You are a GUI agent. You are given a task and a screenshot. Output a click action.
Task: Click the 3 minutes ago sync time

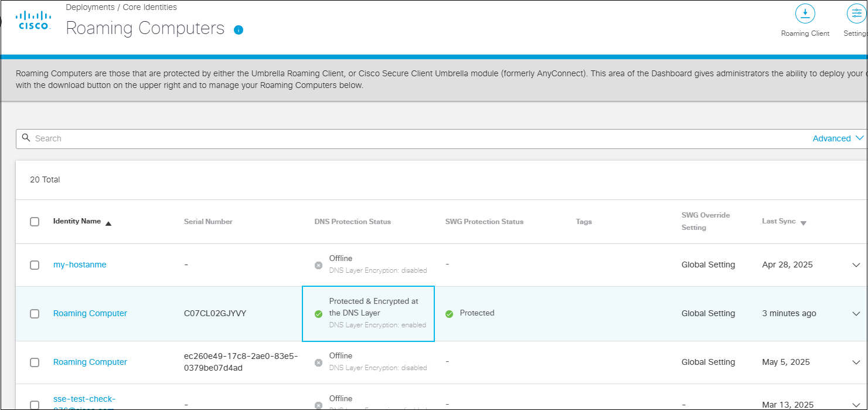pyautogui.click(x=789, y=313)
